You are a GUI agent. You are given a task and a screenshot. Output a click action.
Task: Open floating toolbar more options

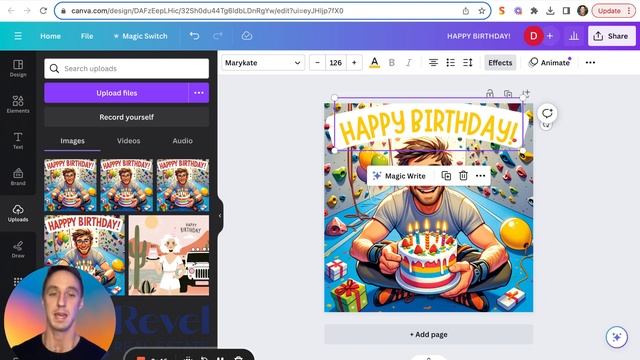pyautogui.click(x=480, y=176)
